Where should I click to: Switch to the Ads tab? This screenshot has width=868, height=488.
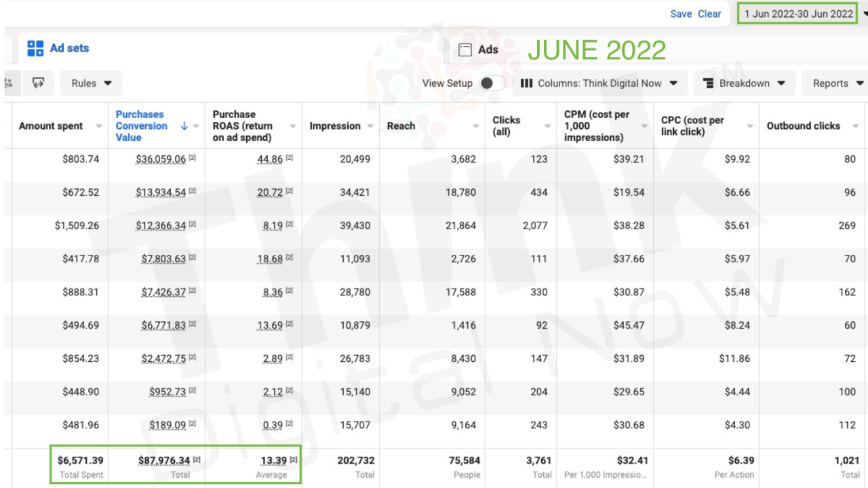488,49
